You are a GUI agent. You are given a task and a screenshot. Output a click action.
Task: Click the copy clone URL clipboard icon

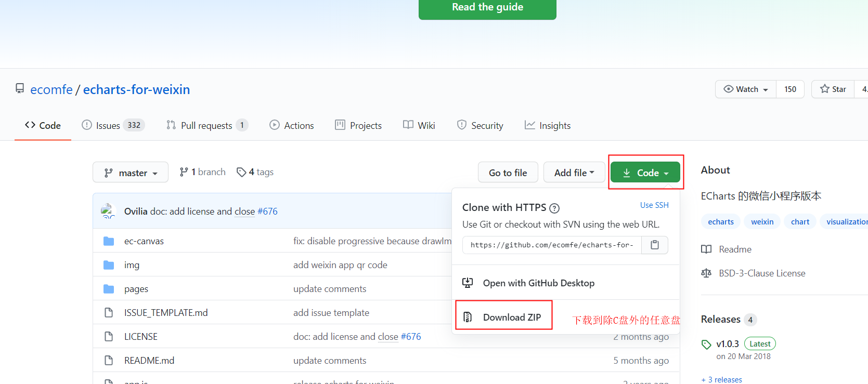coord(655,245)
